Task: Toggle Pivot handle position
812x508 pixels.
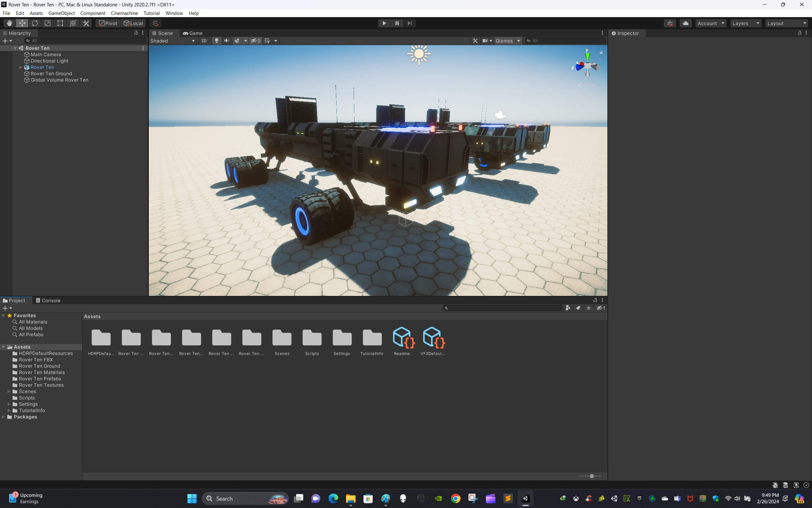Action: (x=108, y=23)
